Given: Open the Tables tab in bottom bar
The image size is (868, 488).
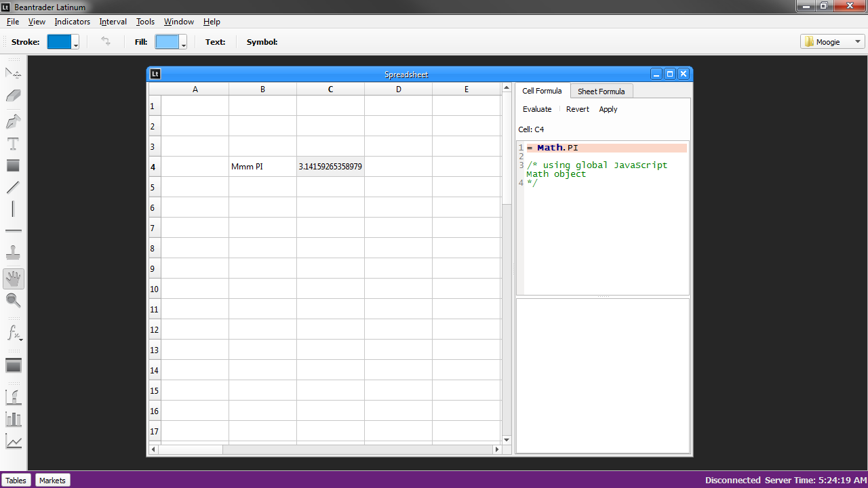Looking at the screenshot, I should pyautogui.click(x=16, y=480).
